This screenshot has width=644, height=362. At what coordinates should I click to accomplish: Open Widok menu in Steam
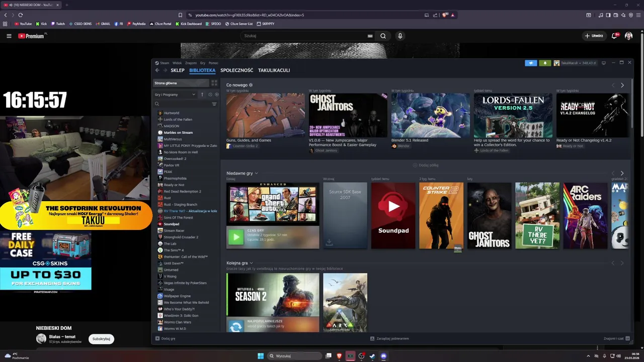(177, 63)
